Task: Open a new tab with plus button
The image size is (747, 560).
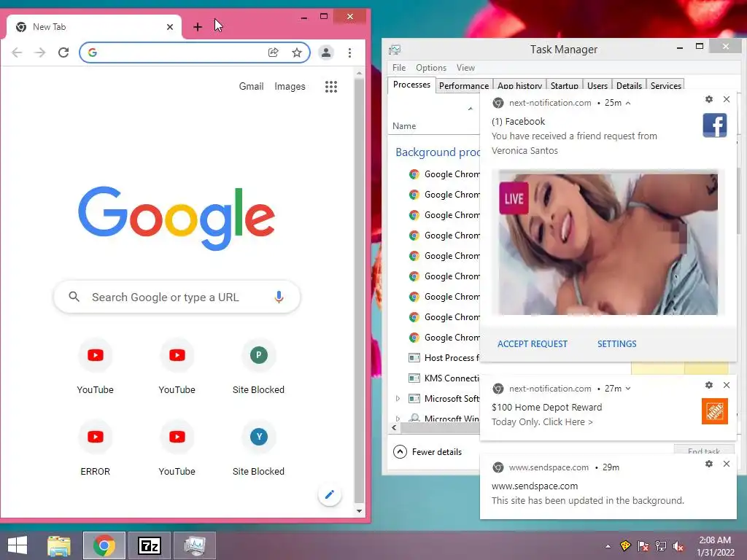Action: pos(197,27)
